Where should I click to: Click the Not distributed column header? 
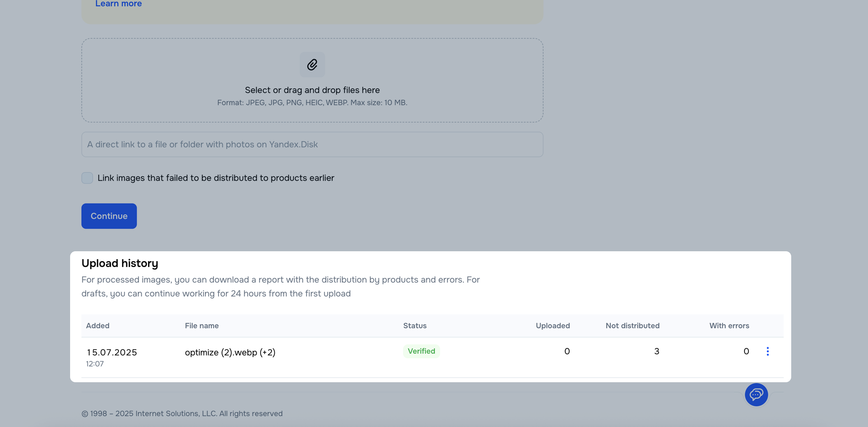click(632, 325)
